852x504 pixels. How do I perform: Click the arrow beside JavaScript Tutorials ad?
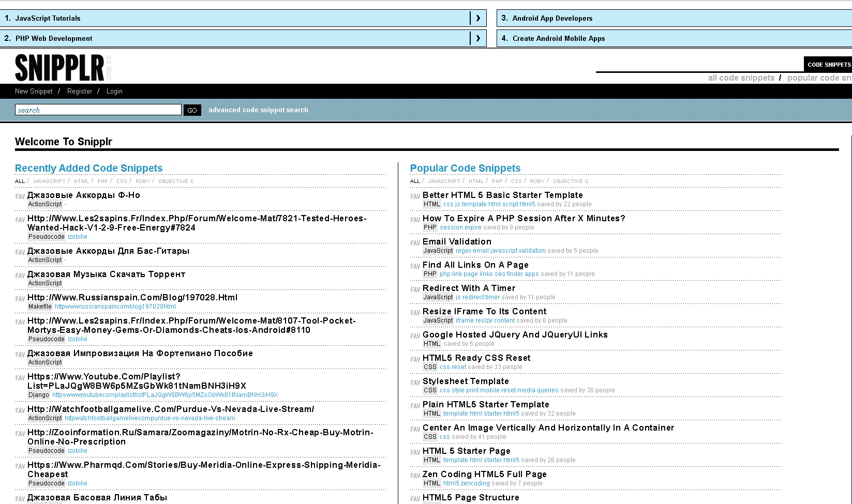click(478, 18)
